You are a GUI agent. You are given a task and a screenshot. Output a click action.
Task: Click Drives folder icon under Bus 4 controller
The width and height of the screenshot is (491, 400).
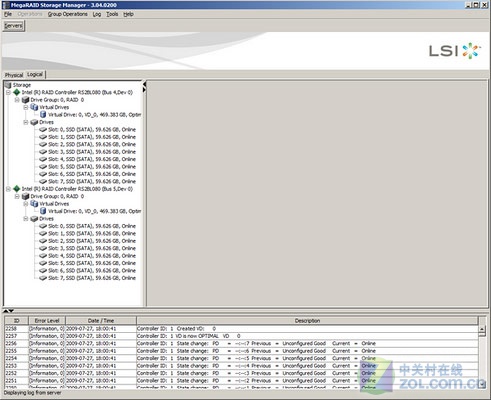tap(34, 122)
